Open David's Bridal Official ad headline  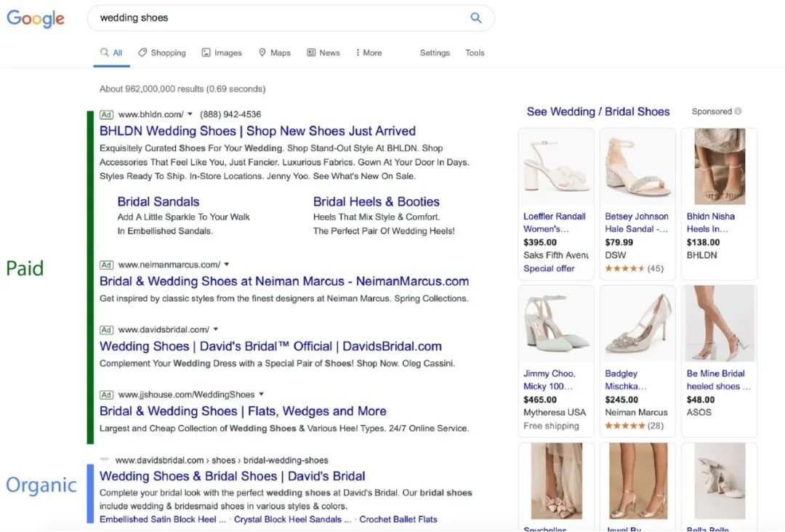pos(270,347)
